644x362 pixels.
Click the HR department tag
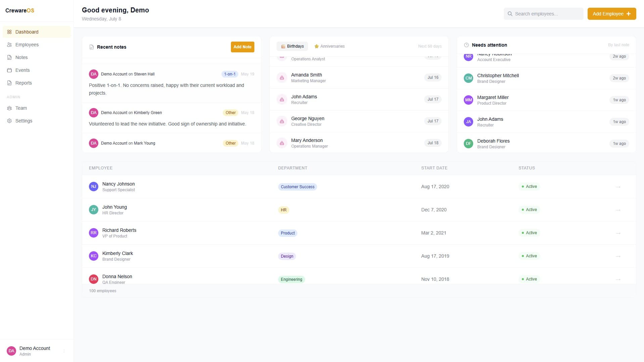point(284,210)
